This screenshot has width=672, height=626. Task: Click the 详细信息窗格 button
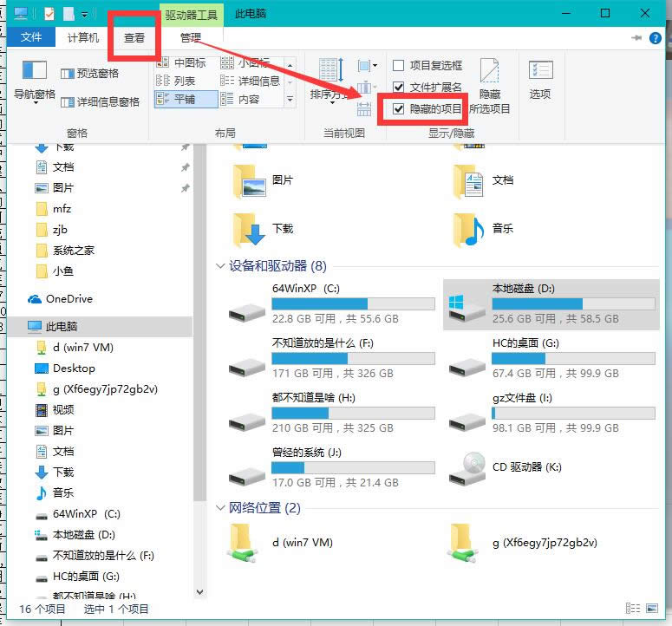click(x=101, y=102)
